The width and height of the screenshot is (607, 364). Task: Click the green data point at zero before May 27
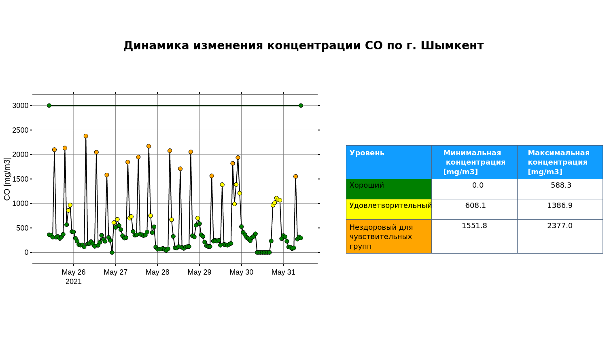[x=112, y=252]
